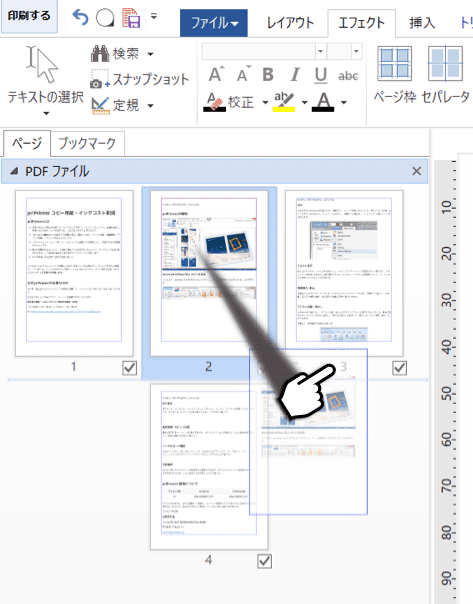The height and width of the screenshot is (604, 473).
Task: Click the increase font size icon
Action: [216, 74]
